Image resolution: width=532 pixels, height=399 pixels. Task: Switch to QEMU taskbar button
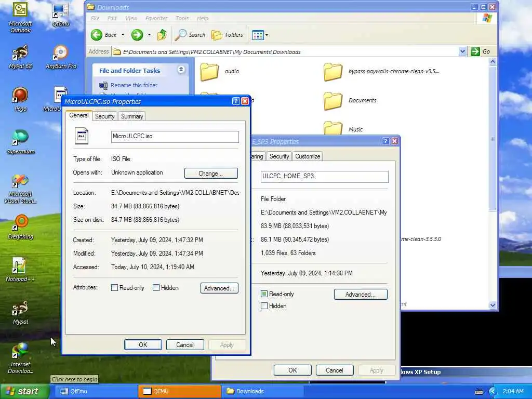180,391
